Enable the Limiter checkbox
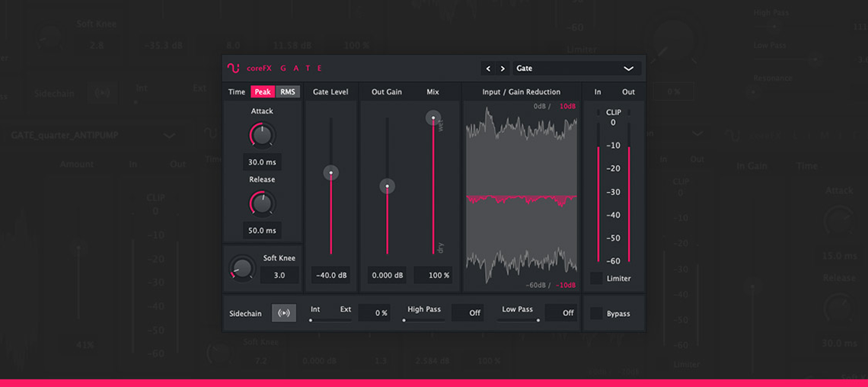Viewport: 868px width, 387px height. 596,279
